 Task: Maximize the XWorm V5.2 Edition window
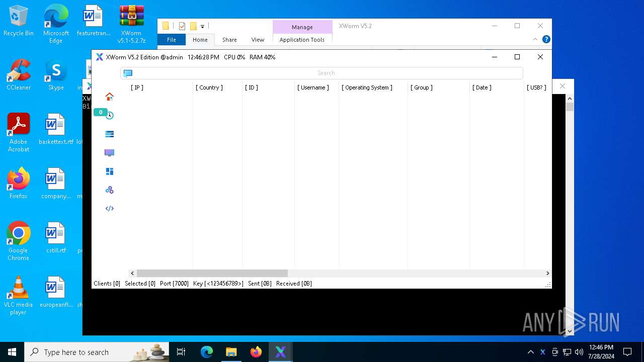(517, 57)
